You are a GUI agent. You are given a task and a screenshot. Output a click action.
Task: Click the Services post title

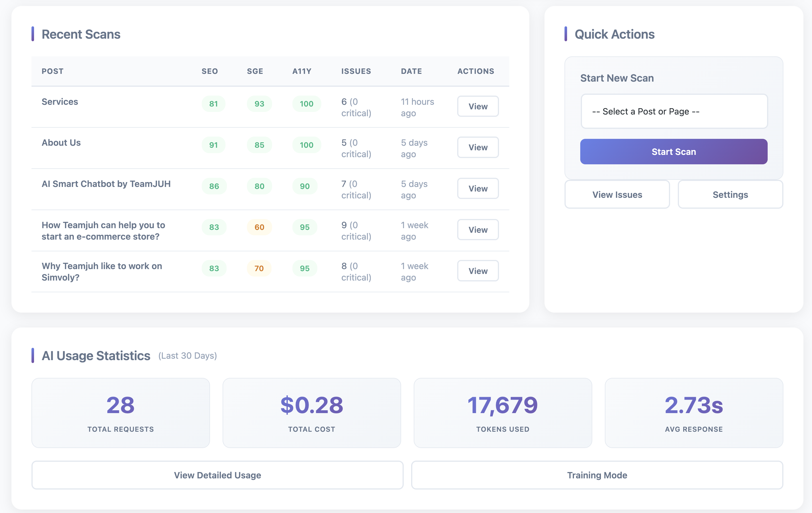click(x=60, y=102)
